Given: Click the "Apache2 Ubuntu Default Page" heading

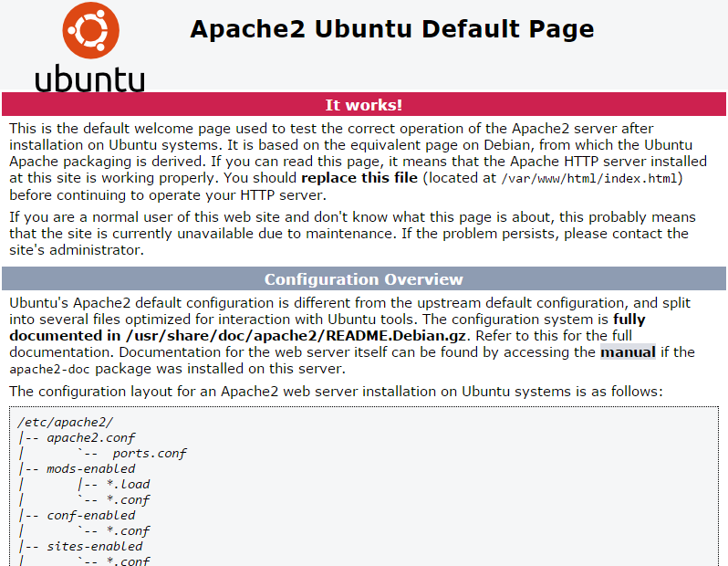Looking at the screenshot, I should pos(392,29).
